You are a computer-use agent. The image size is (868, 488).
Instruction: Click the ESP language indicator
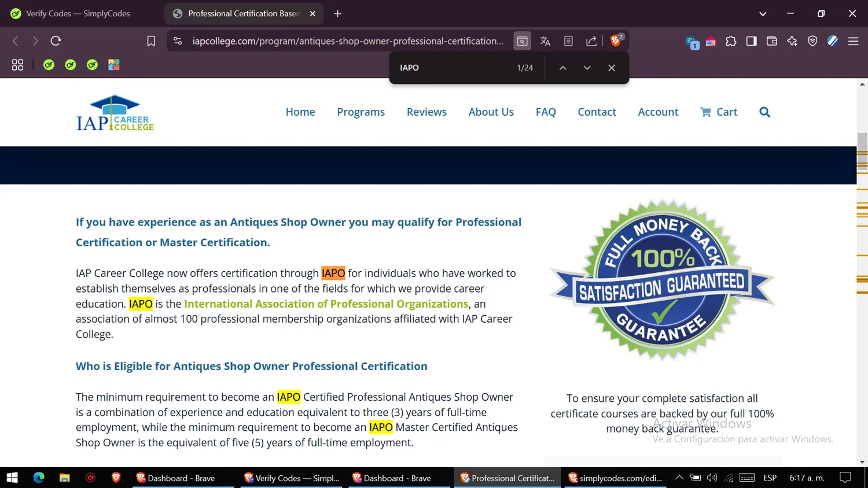[x=770, y=478]
